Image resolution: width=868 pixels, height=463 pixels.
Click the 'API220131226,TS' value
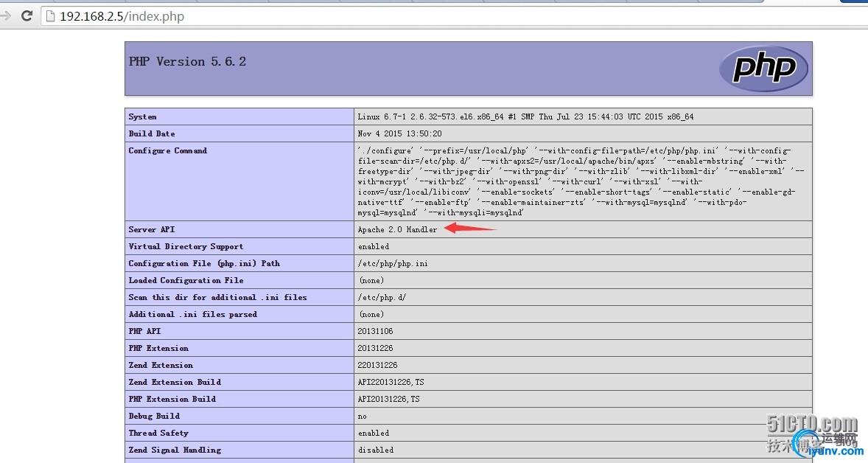coord(391,382)
